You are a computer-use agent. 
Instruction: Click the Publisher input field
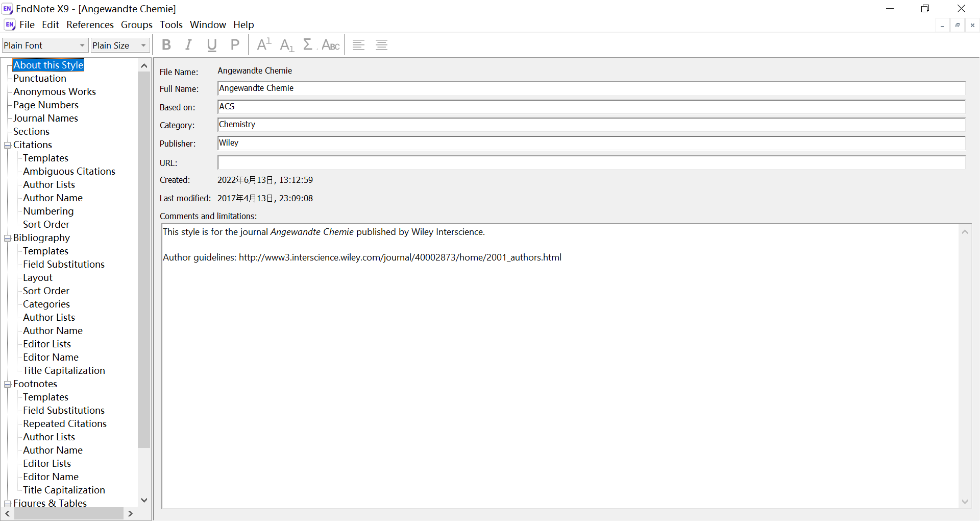592,143
